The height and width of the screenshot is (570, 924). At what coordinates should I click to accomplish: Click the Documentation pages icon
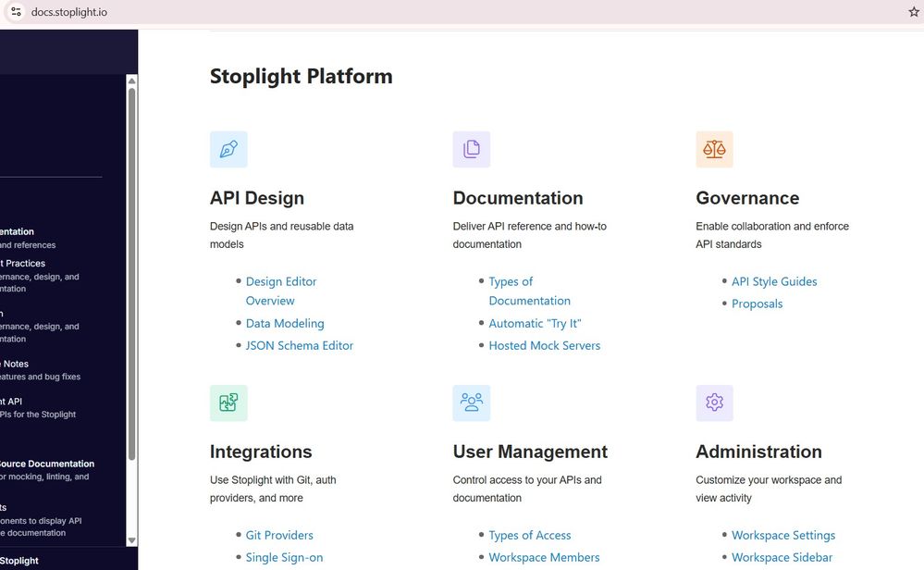coord(471,149)
